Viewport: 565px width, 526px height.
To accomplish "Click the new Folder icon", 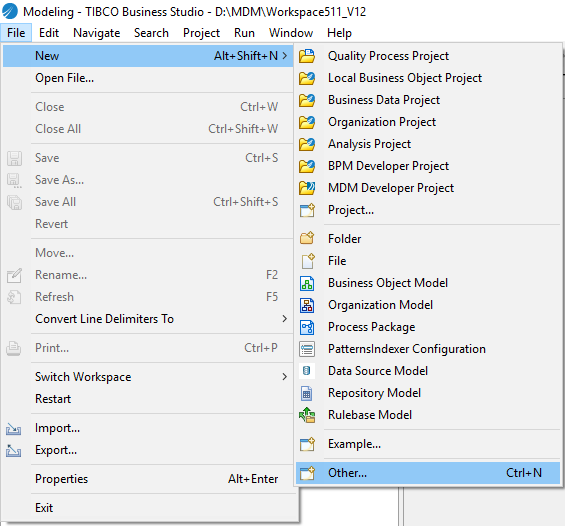I will (307, 239).
